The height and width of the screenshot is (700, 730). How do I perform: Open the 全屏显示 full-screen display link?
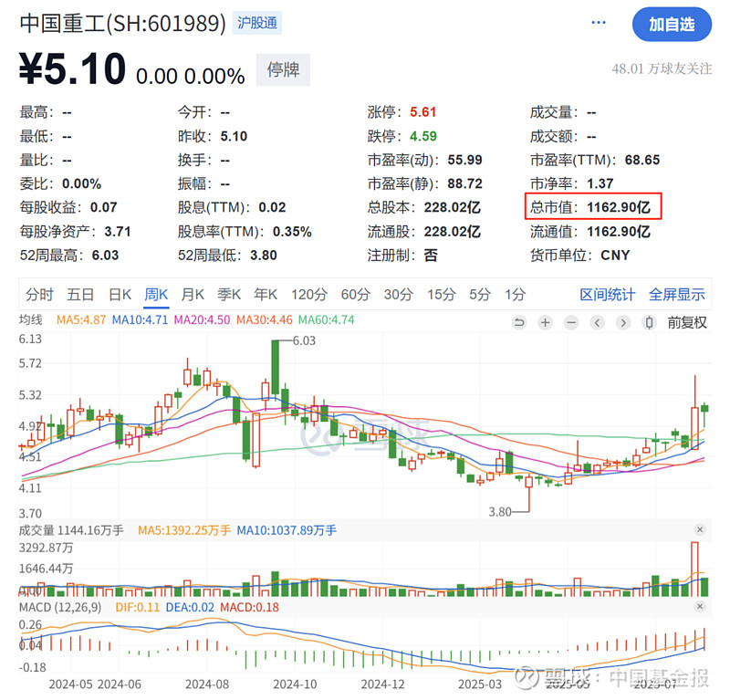676,295
